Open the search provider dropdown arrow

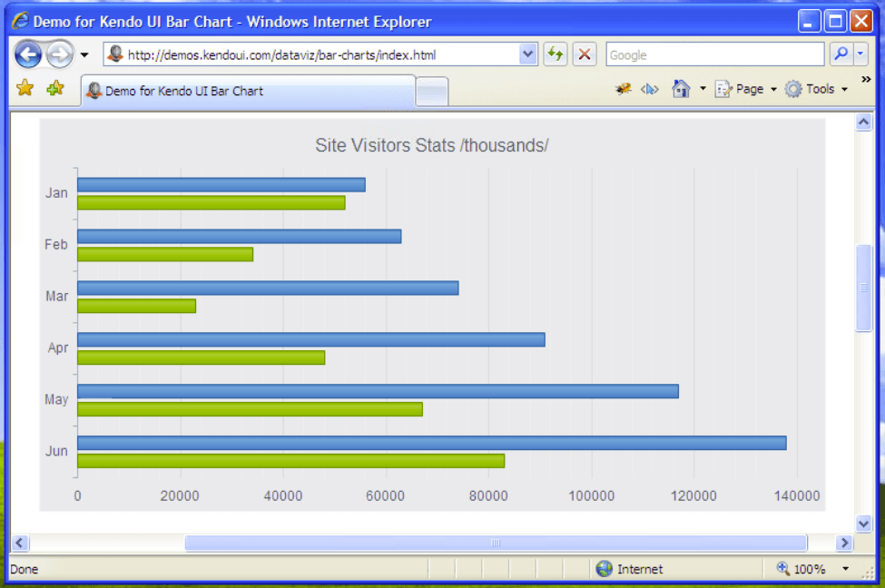coord(860,54)
